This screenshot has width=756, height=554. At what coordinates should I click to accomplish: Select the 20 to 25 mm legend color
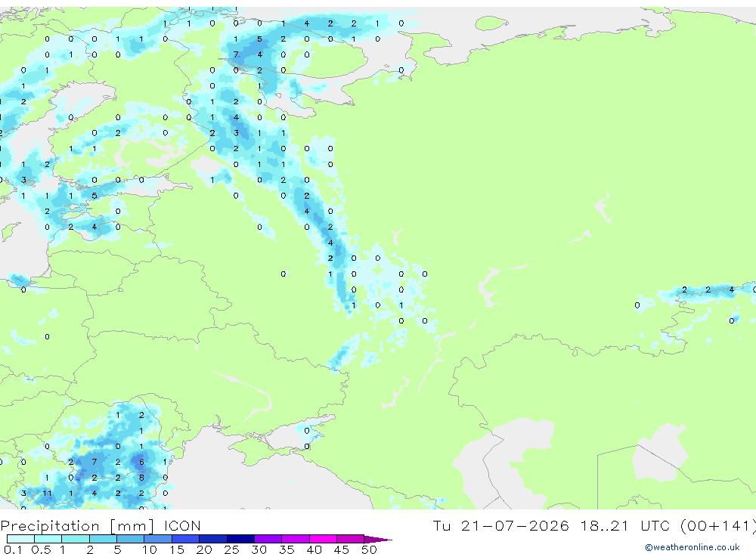[x=213, y=539]
